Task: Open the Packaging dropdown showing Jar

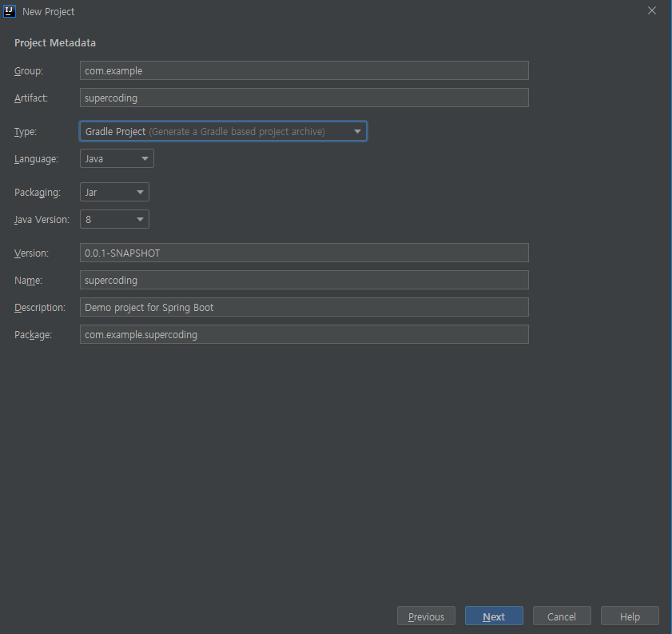Action: pyautogui.click(x=114, y=192)
